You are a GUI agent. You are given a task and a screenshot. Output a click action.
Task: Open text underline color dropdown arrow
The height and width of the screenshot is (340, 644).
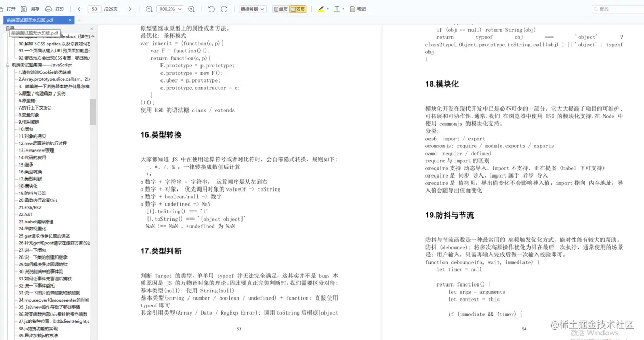pos(344,9)
